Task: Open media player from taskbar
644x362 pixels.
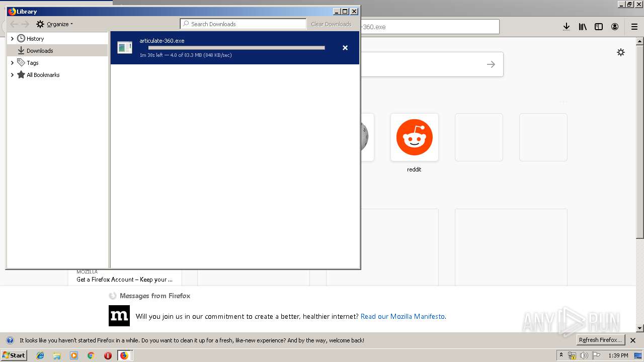Action: (x=74, y=355)
